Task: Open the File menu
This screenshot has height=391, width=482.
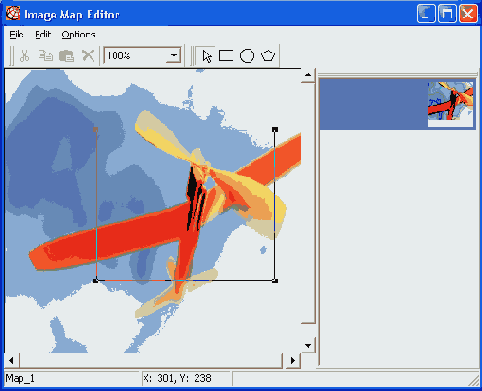Action: (x=16, y=34)
